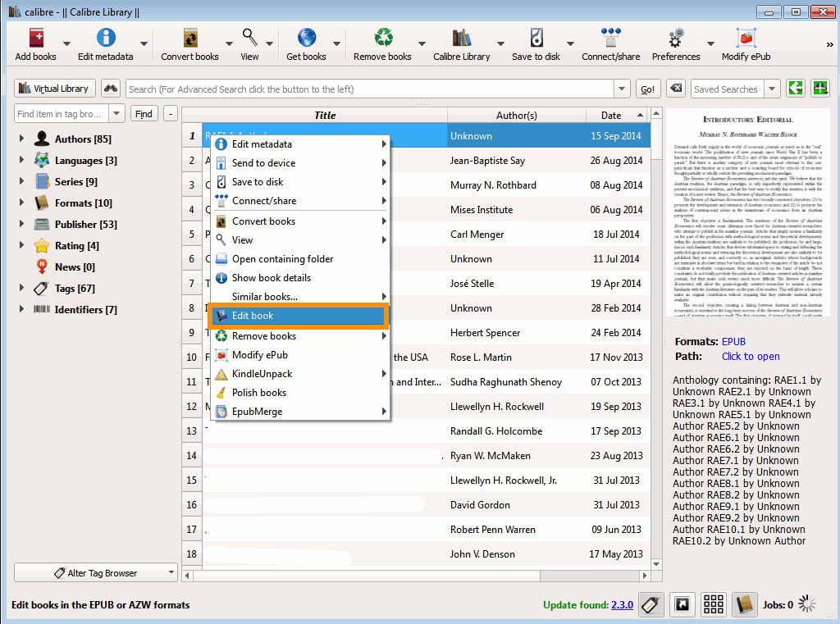Click the update found 2.3.0 link
Image resolution: width=840 pixels, height=624 pixels.
click(622, 605)
